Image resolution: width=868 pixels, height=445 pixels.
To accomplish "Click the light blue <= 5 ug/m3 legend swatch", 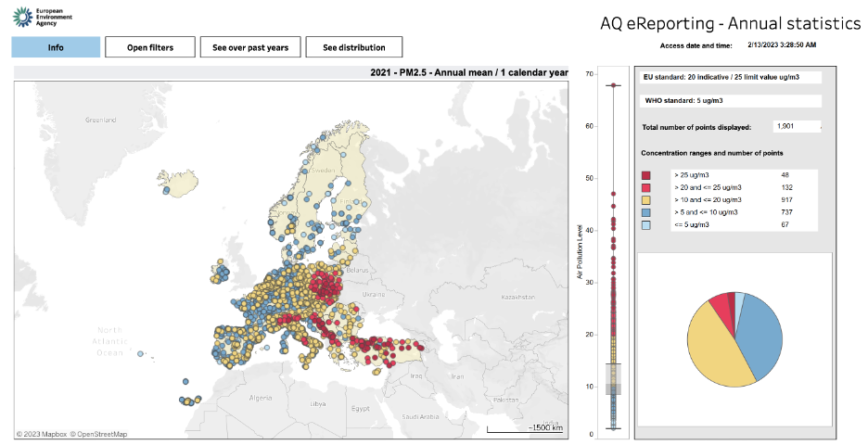I will point(646,224).
